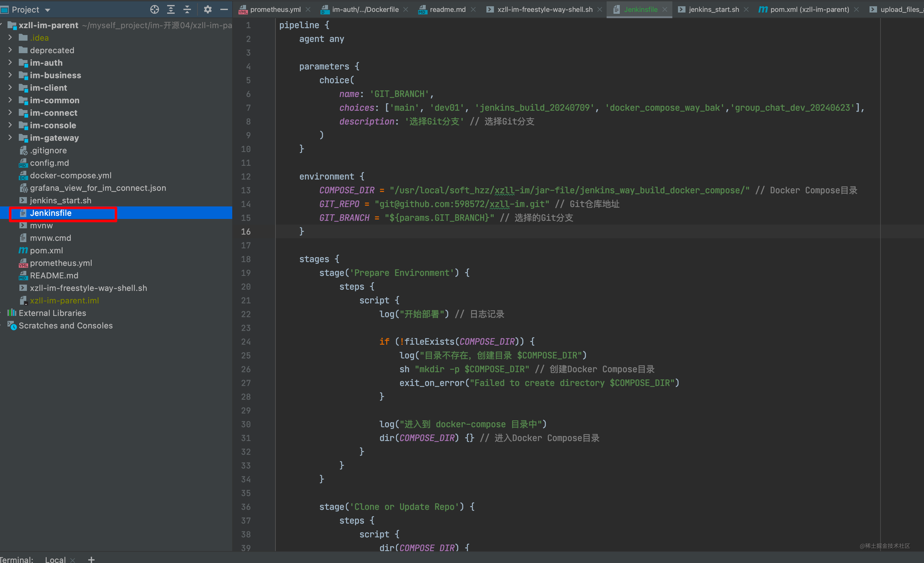Close the pom.xml editor tab
924x563 pixels.
[x=856, y=9]
